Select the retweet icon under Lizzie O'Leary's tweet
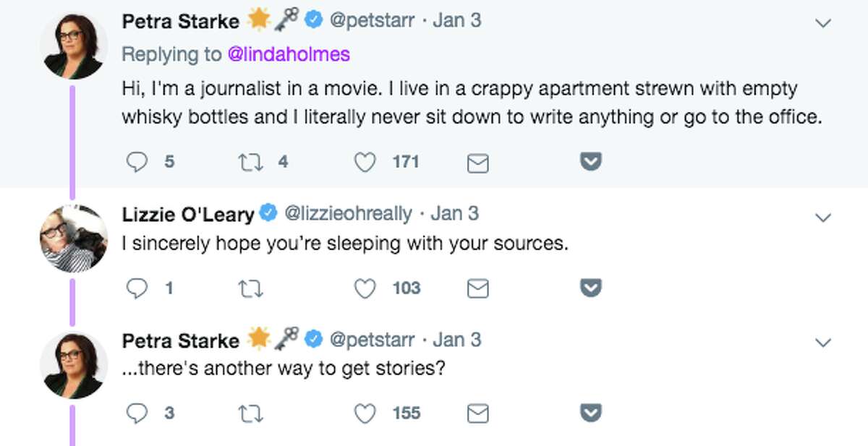The height and width of the screenshot is (446, 868). 250,288
